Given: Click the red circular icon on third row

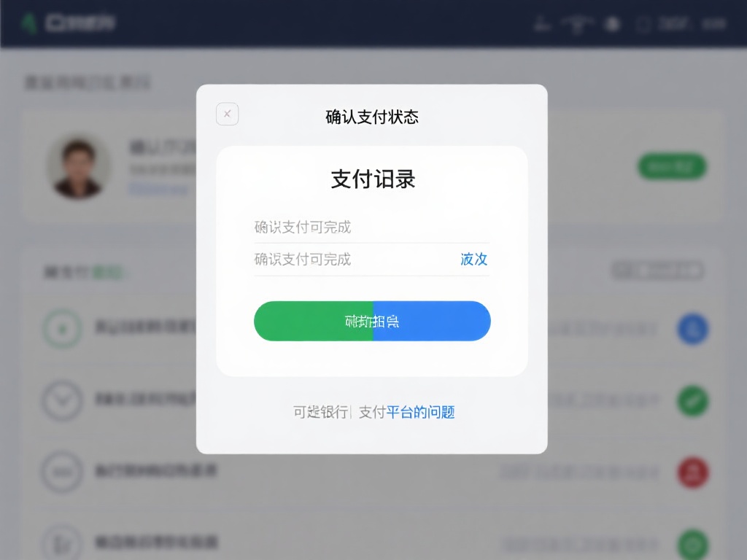Looking at the screenshot, I should 693,472.
